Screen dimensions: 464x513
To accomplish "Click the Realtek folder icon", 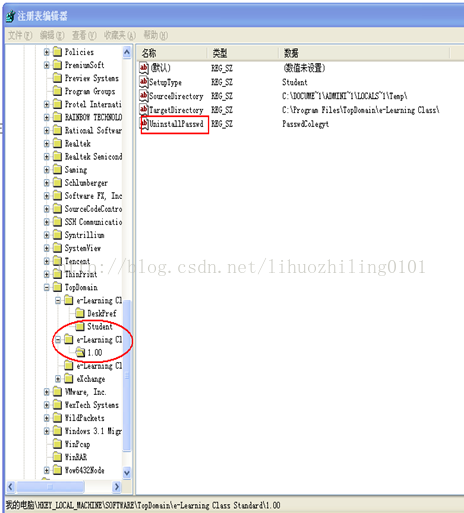I will pyautogui.click(x=58, y=143).
